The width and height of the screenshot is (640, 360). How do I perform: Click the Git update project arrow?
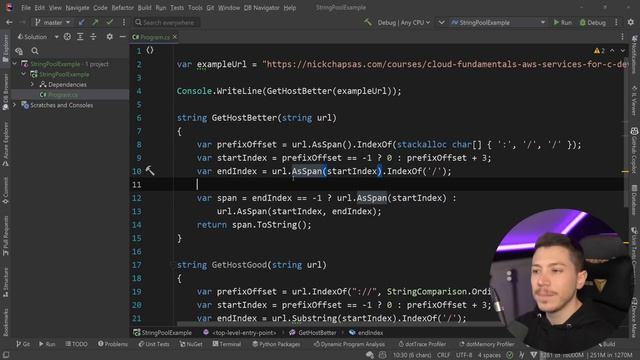click(82, 22)
